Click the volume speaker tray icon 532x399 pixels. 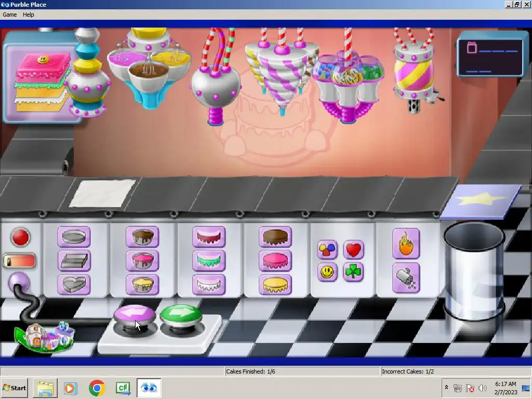click(x=483, y=388)
